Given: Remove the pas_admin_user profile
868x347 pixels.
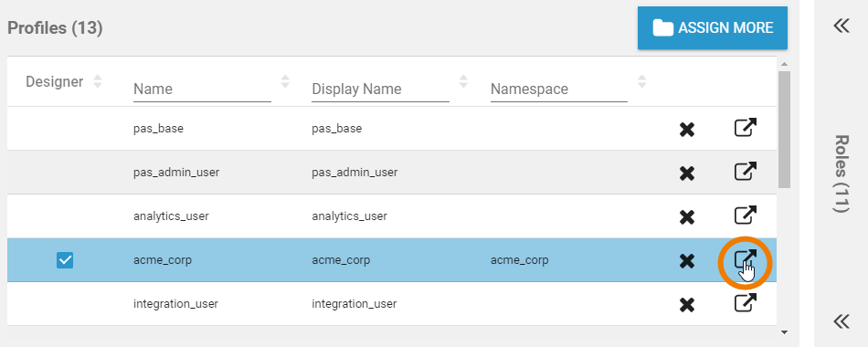Looking at the screenshot, I should tap(687, 173).
